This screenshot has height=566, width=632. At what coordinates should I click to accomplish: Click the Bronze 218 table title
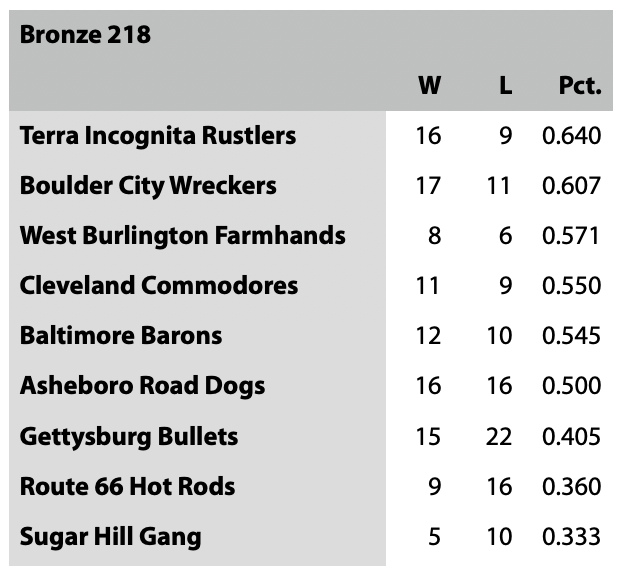tap(85, 35)
